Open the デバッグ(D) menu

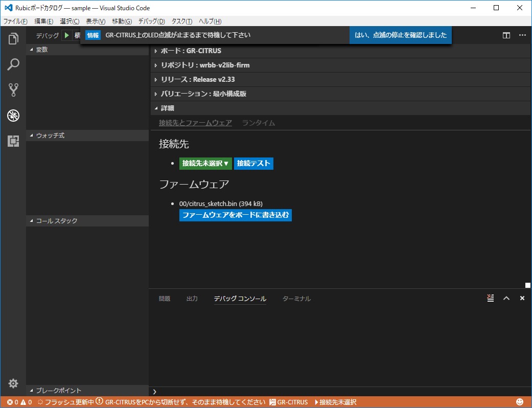point(151,21)
